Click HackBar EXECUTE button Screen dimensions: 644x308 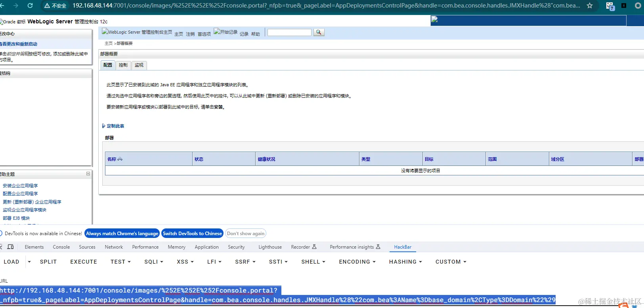click(x=84, y=262)
